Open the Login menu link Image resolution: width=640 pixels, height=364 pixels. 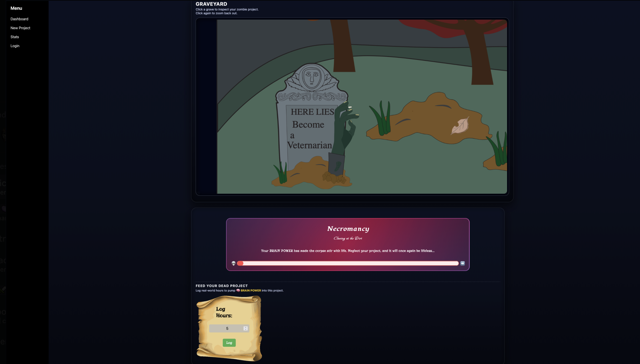click(x=15, y=46)
